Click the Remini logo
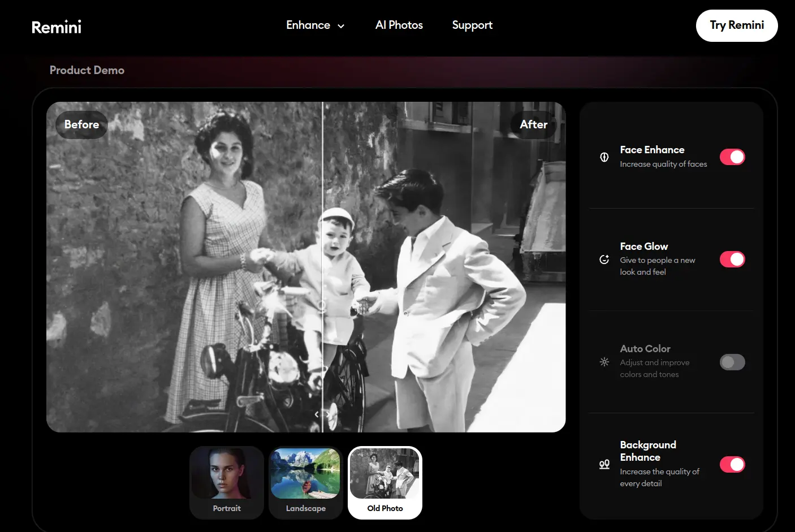The image size is (795, 532). click(57, 27)
